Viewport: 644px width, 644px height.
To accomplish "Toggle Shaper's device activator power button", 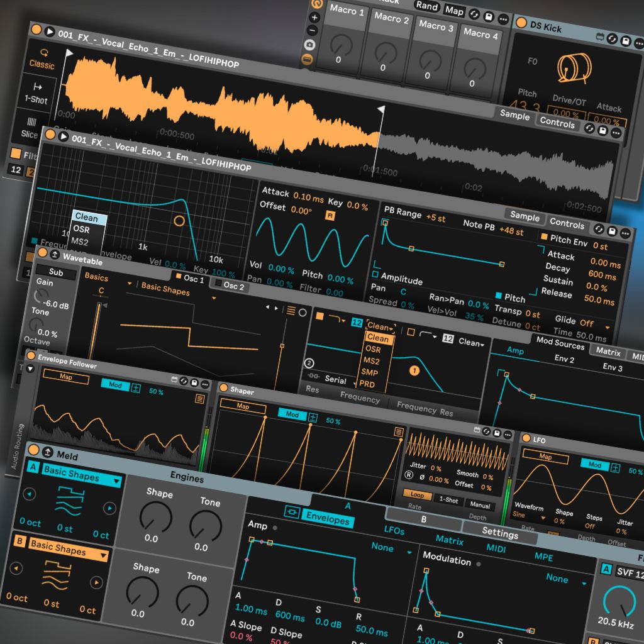I will pos(223,389).
